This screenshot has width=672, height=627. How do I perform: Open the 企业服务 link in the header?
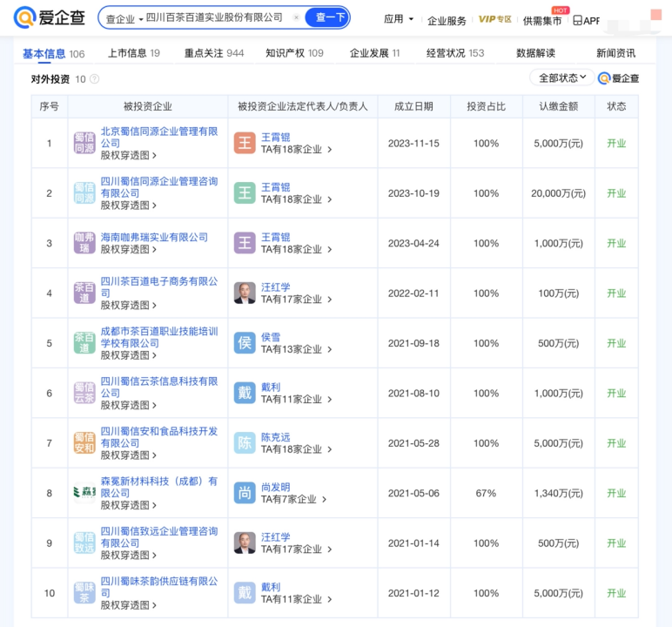(x=447, y=21)
